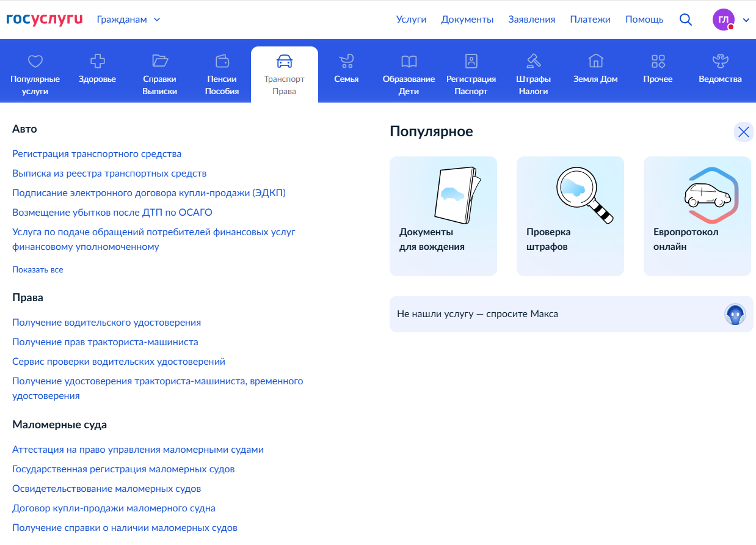Click Не нашли услугу — спросите Макса field
This screenshot has height=545, width=756.
(x=572, y=314)
